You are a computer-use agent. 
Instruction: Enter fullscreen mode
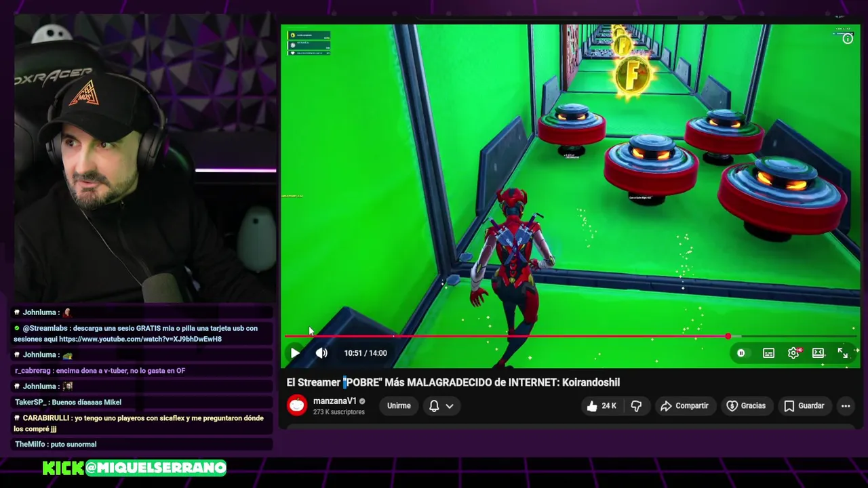(x=843, y=353)
